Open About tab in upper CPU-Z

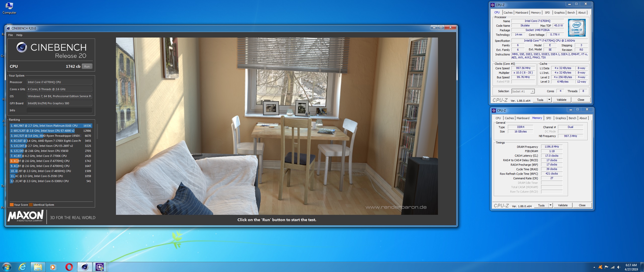click(582, 13)
